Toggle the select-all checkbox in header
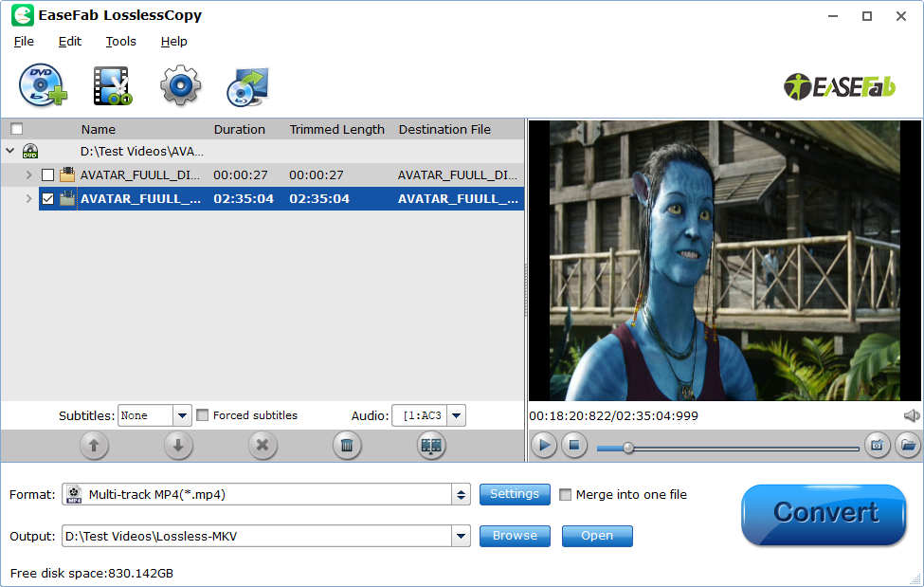This screenshot has height=587, width=924. pyautogui.click(x=16, y=129)
